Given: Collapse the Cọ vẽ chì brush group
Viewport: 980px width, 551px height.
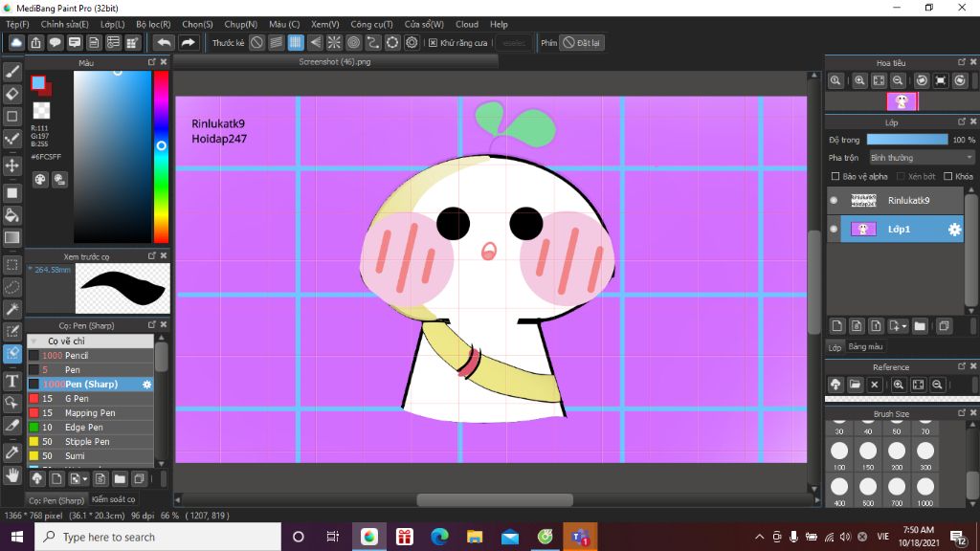Looking at the screenshot, I should coord(35,341).
